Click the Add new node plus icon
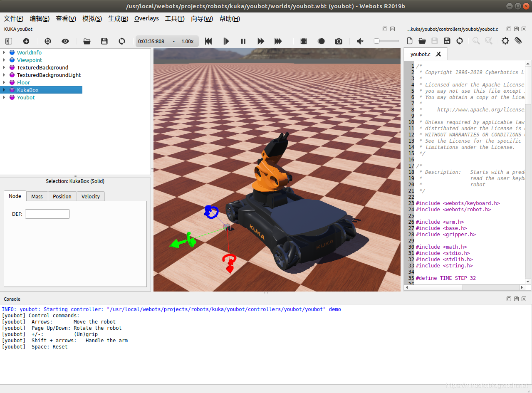 [26, 41]
